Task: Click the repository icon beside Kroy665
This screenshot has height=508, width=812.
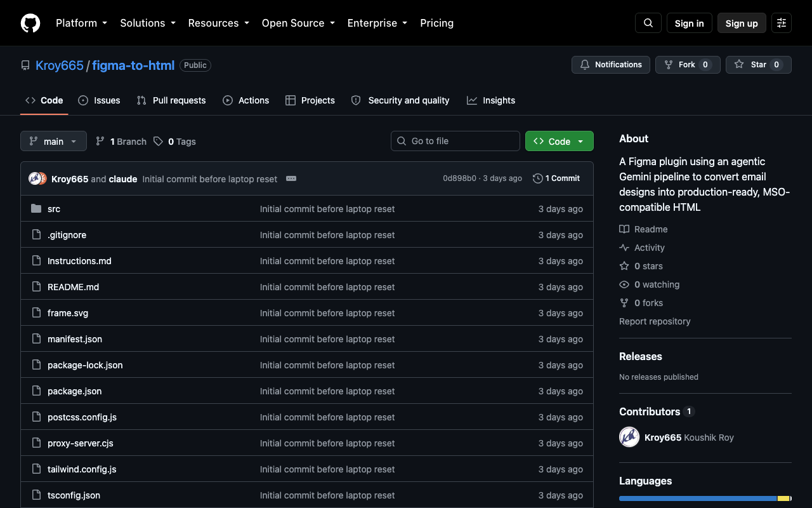Action: click(x=25, y=65)
